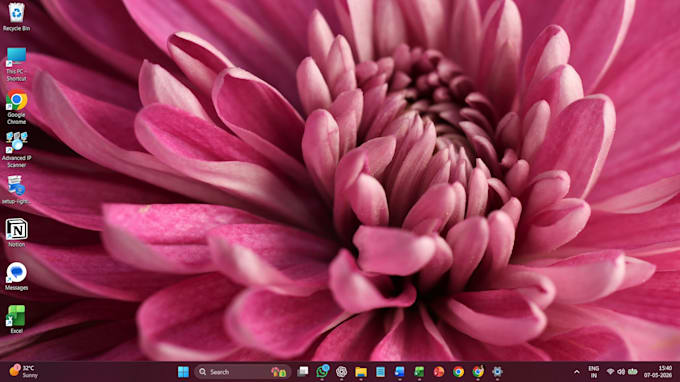Open the clock and date showing 15:40
680x382 pixels.
coord(658,372)
